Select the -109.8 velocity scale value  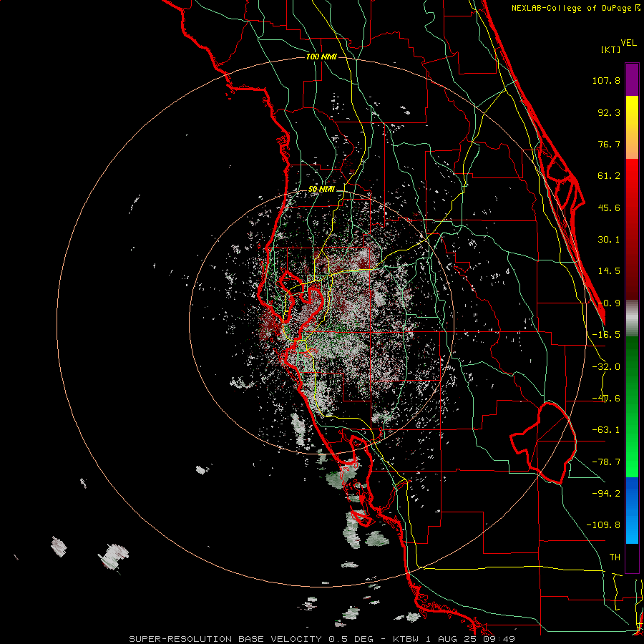603,525
